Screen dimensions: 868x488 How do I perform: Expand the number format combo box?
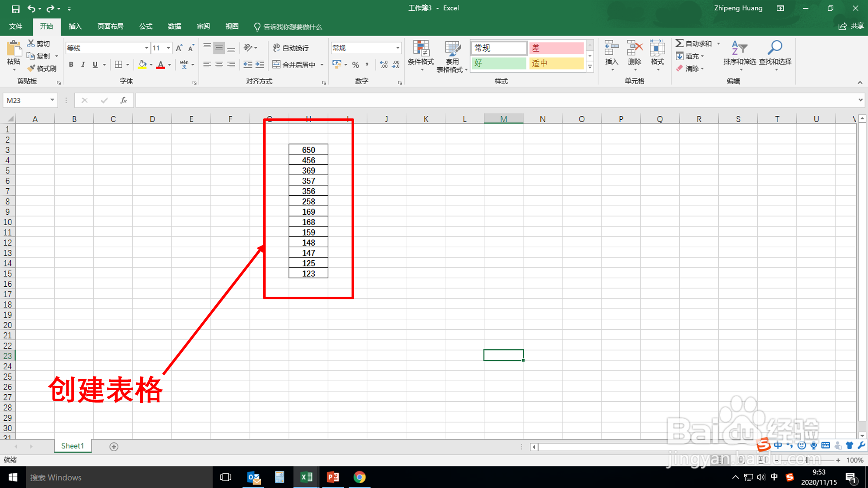coord(398,48)
